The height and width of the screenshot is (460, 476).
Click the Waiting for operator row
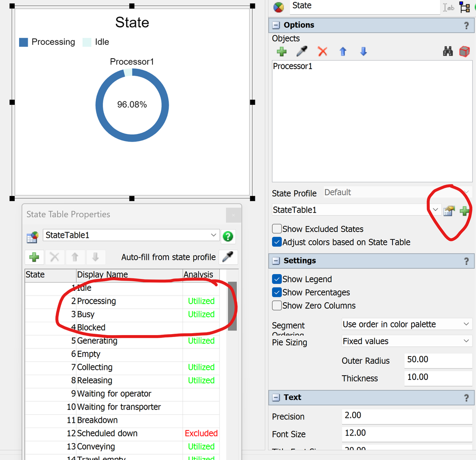point(122,394)
